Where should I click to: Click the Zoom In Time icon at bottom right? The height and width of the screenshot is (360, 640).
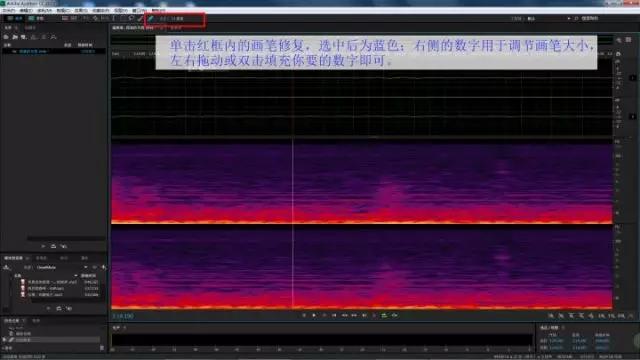pos(571,316)
